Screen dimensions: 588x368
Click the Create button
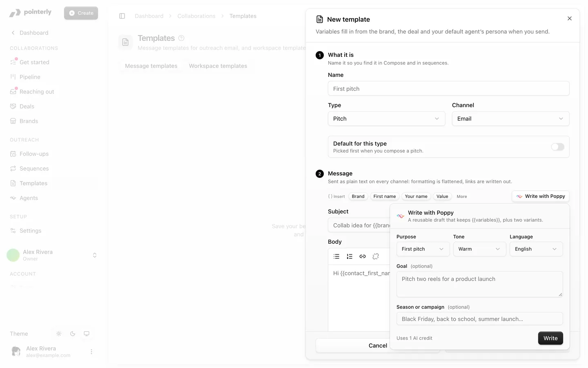coord(81,13)
